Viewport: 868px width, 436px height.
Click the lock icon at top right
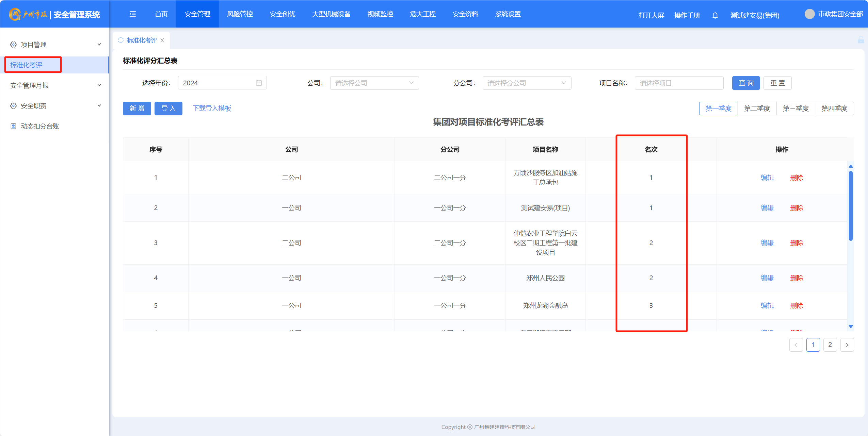pyautogui.click(x=861, y=40)
